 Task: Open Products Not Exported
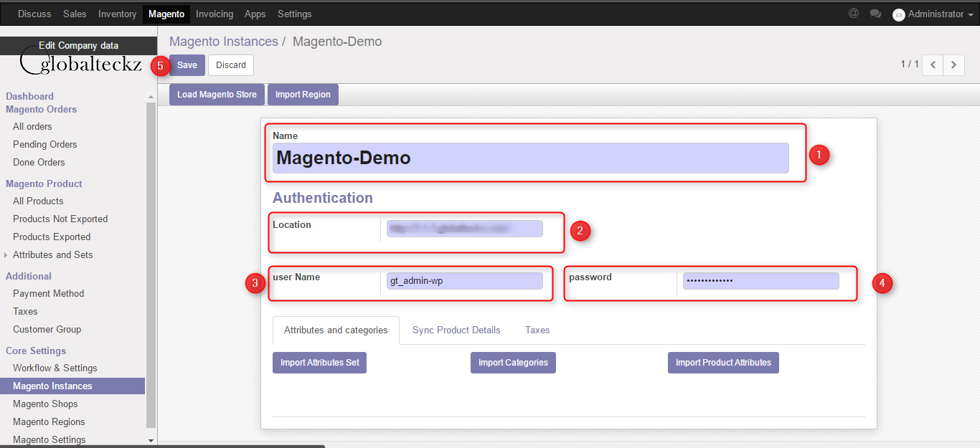click(x=60, y=219)
